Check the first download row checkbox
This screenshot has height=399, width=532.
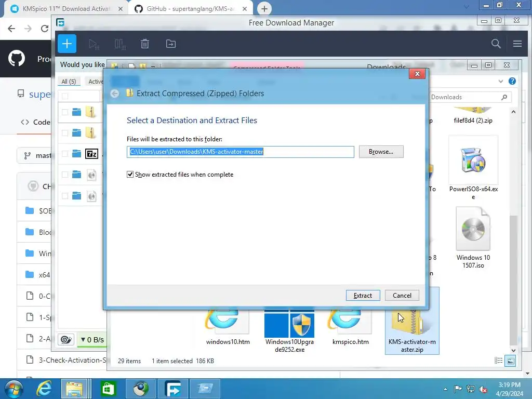pos(65,112)
